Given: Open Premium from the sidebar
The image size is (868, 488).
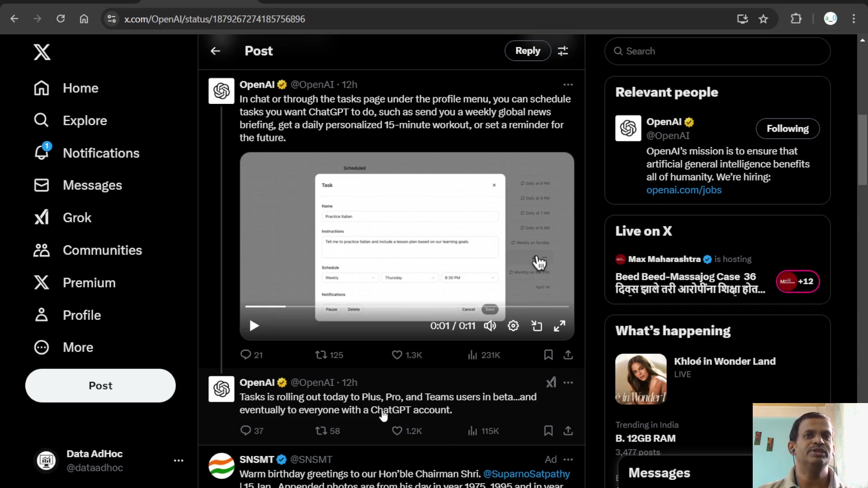Looking at the screenshot, I should [x=75, y=283].
